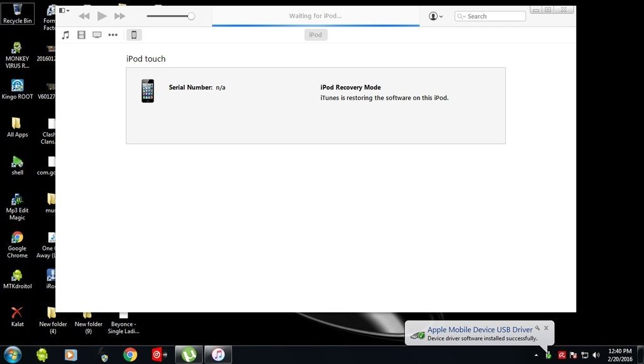Show hidden system tray icons arrow
Image resolution: width=644 pixels, height=364 pixels.
pos(536,355)
